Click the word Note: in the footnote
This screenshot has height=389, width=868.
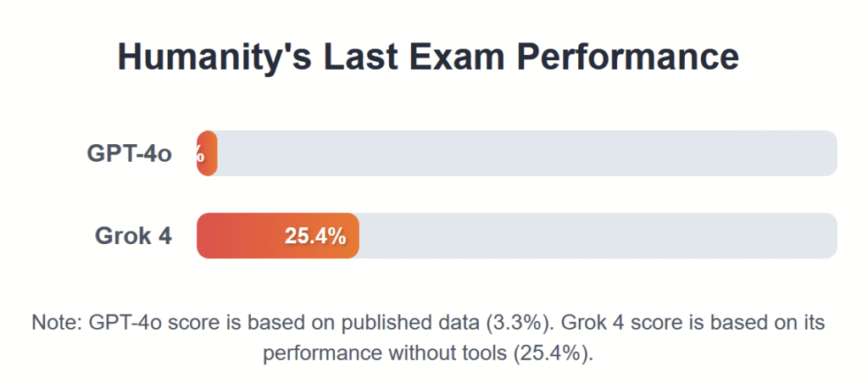click(x=57, y=323)
